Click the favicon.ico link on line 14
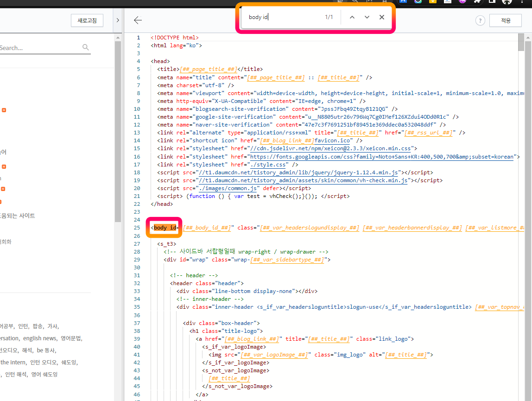This screenshot has width=532, height=401. [x=332, y=140]
